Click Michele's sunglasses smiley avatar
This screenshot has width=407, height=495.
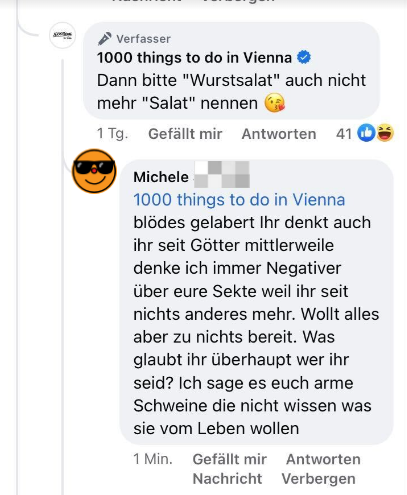(94, 171)
